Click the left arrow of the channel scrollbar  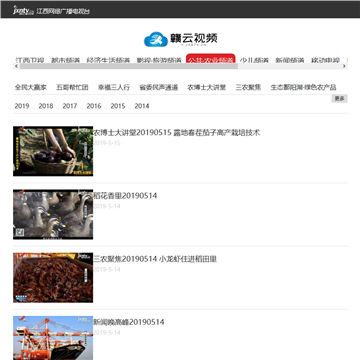16,66
